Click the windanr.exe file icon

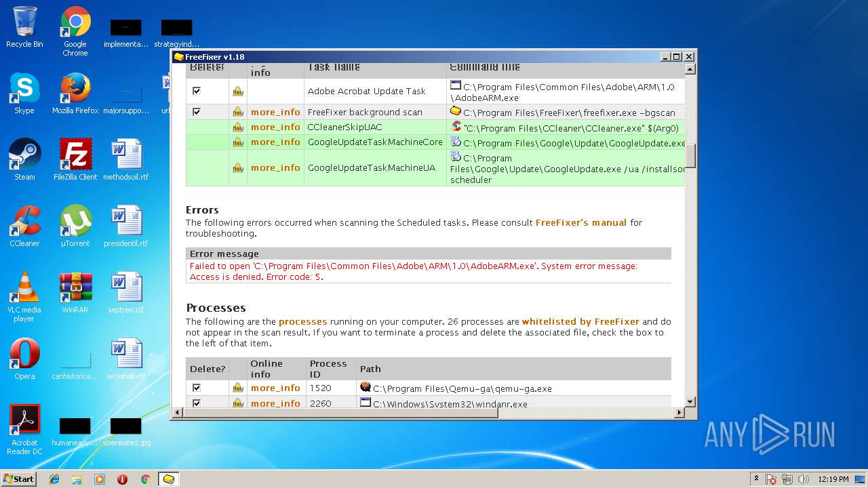click(x=366, y=403)
